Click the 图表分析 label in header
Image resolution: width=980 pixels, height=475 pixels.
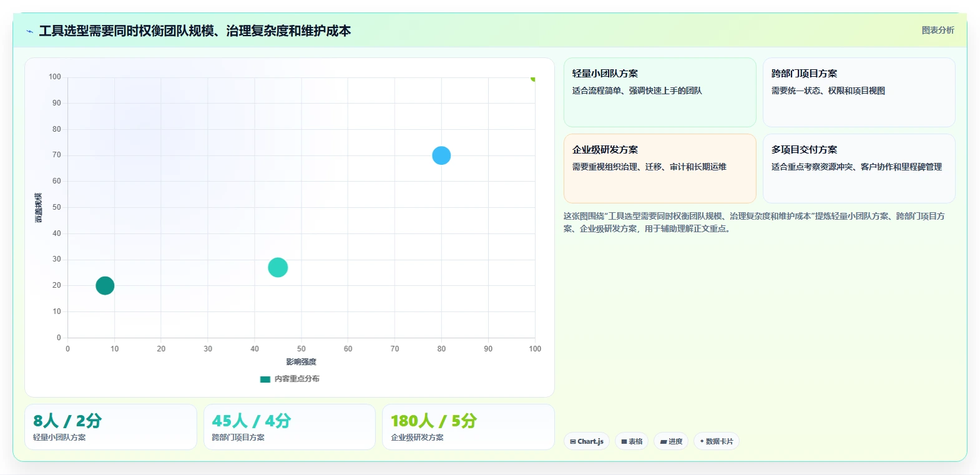pyautogui.click(x=938, y=30)
